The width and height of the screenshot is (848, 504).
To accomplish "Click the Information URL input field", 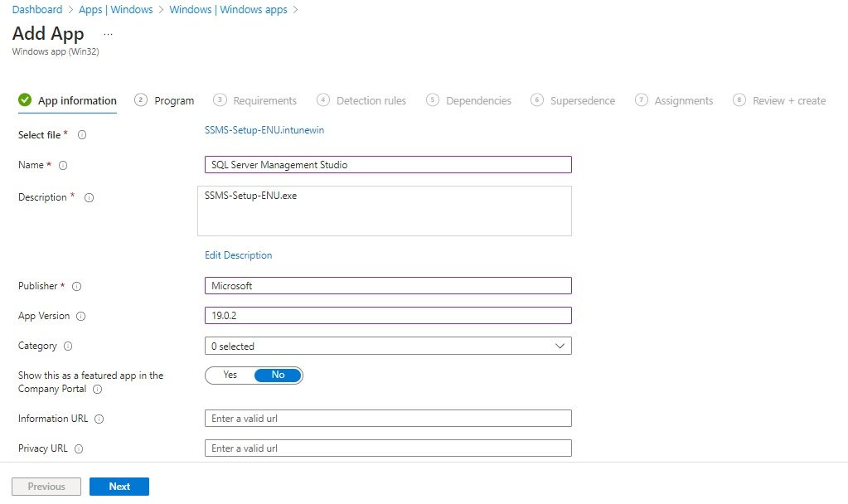I will coord(388,418).
